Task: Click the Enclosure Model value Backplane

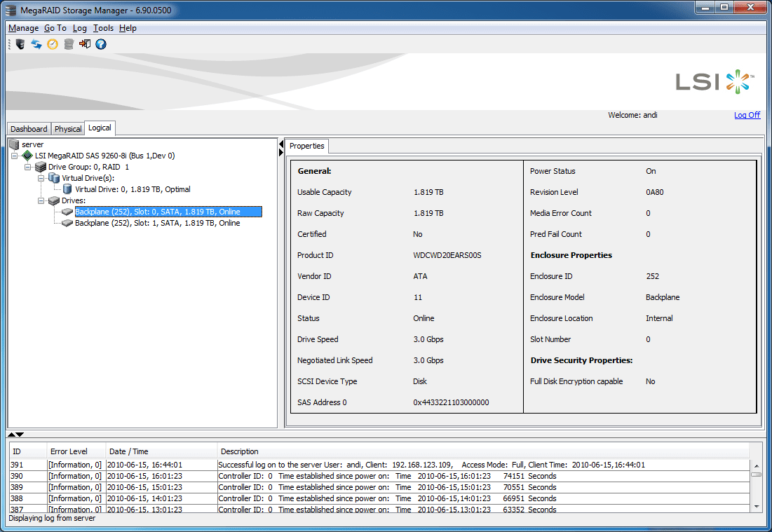Action: (x=663, y=297)
